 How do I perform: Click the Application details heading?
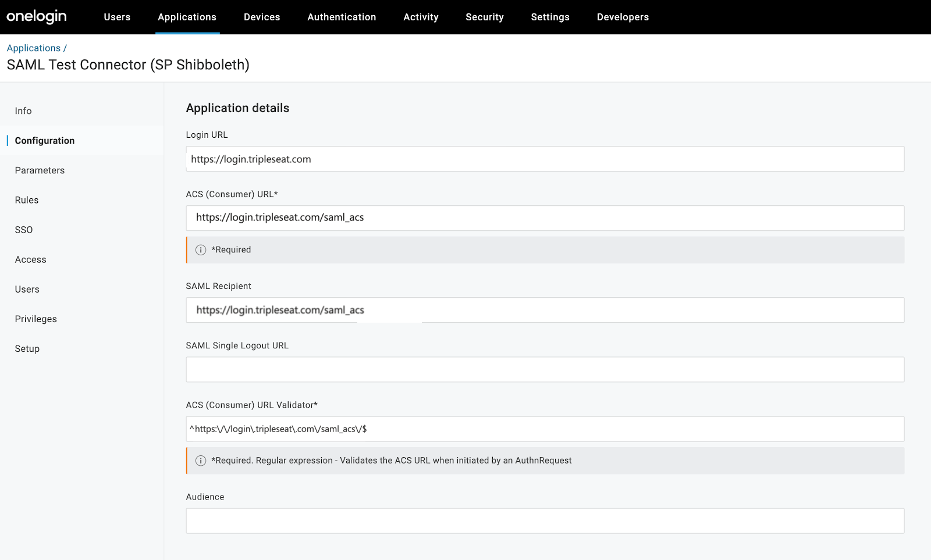click(237, 108)
